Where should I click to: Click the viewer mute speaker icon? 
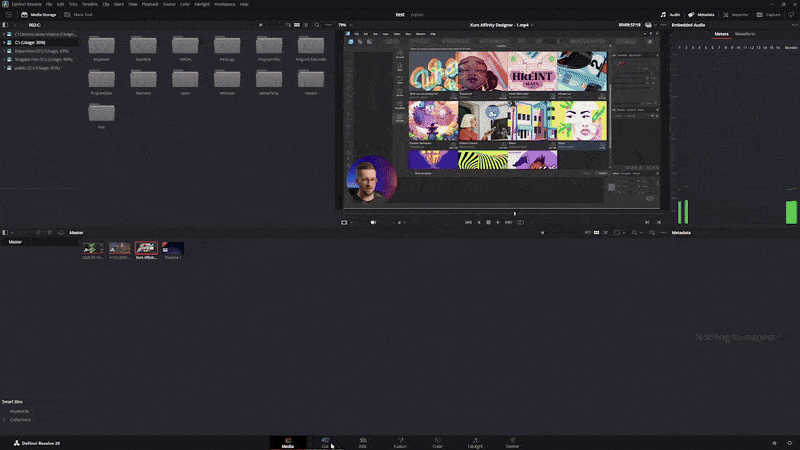373,222
